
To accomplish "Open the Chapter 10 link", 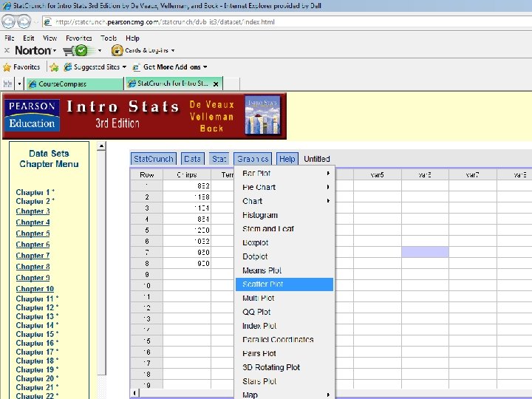I will (x=35, y=289).
